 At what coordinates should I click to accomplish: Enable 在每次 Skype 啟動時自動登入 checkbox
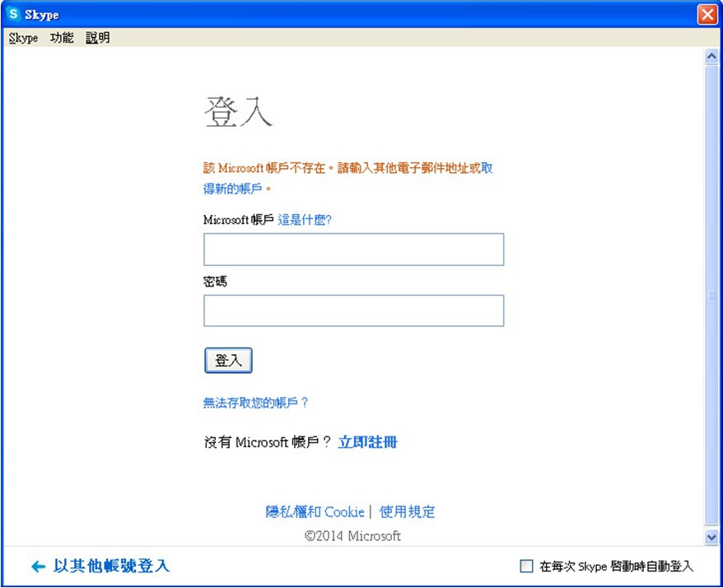(x=526, y=566)
